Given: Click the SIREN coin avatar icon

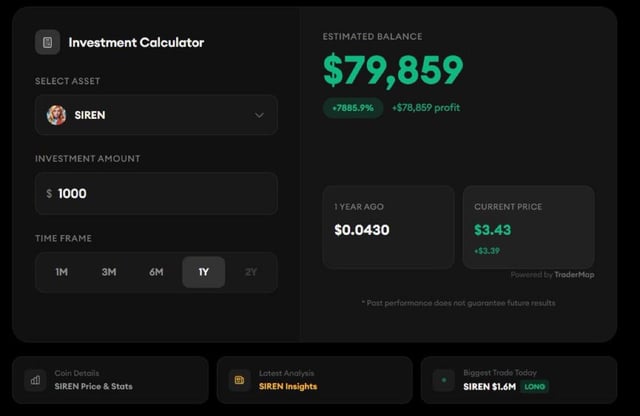Looking at the screenshot, I should (56, 115).
